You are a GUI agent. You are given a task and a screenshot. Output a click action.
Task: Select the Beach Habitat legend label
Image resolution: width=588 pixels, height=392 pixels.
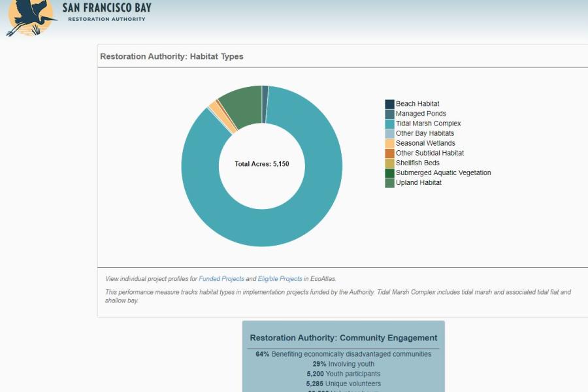[417, 103]
